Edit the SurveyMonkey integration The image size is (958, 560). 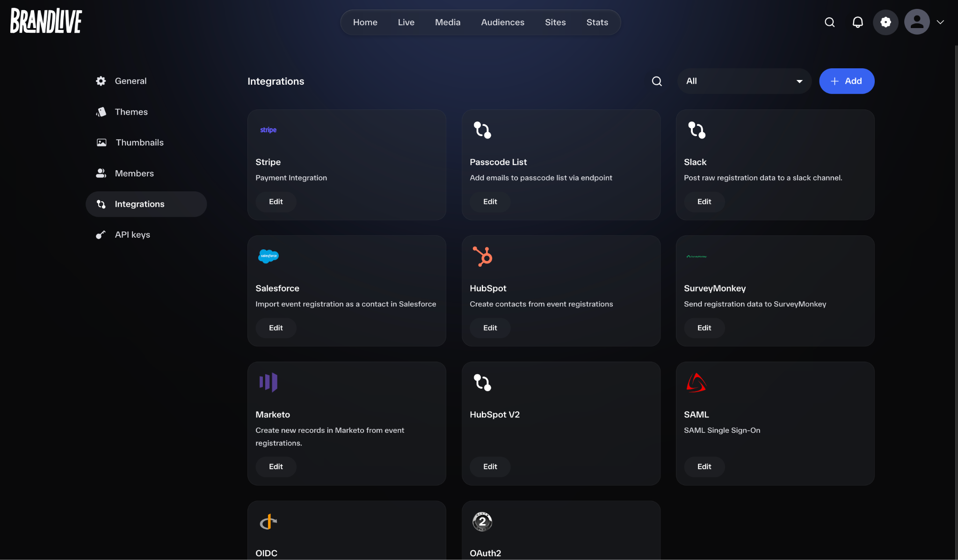click(x=704, y=328)
